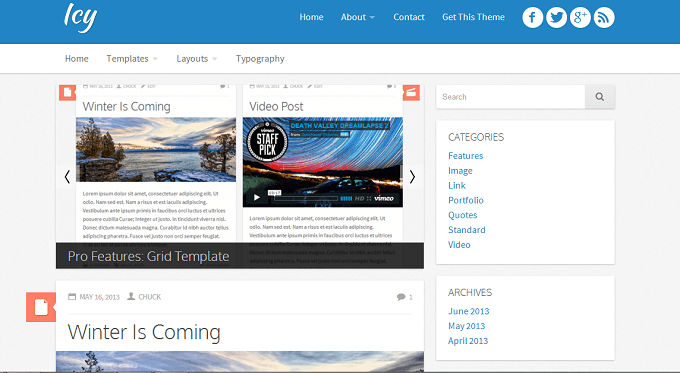Click the search magnifier button
Viewport: 680px width, 373px height.
(600, 97)
